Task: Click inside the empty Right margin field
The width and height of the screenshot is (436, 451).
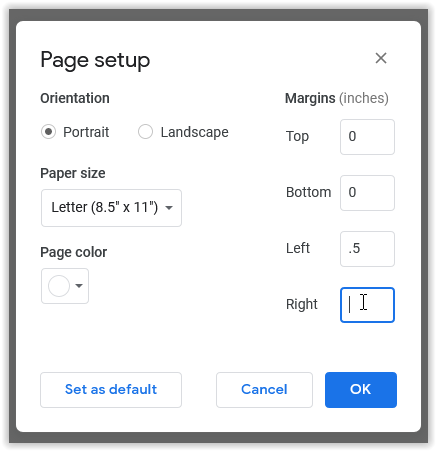Action: click(367, 305)
